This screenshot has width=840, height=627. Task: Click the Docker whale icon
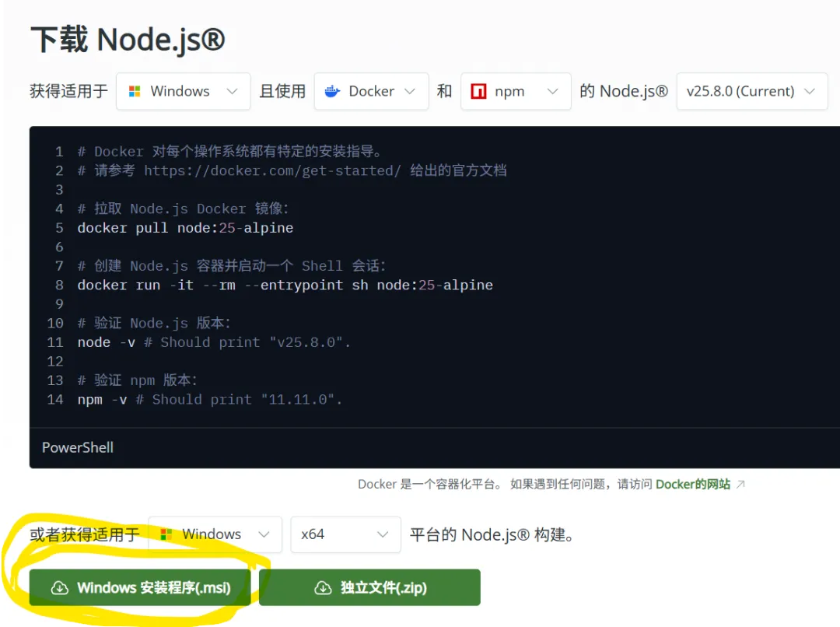(x=332, y=92)
